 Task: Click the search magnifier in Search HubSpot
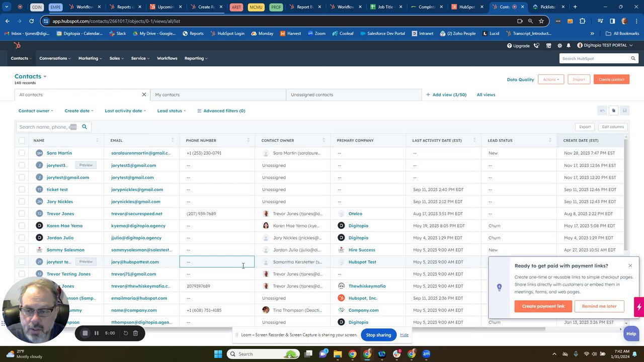coord(633,58)
